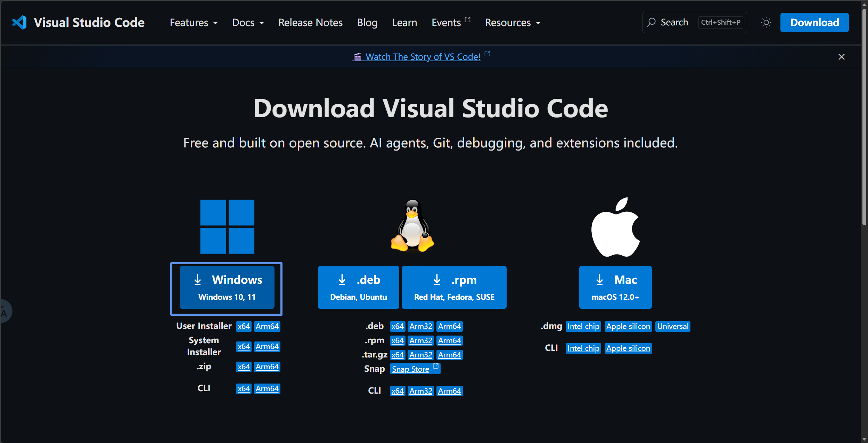868x443 pixels.
Task: Download the .rpm Red Hat, Fedora, SUSE package
Action: [454, 287]
